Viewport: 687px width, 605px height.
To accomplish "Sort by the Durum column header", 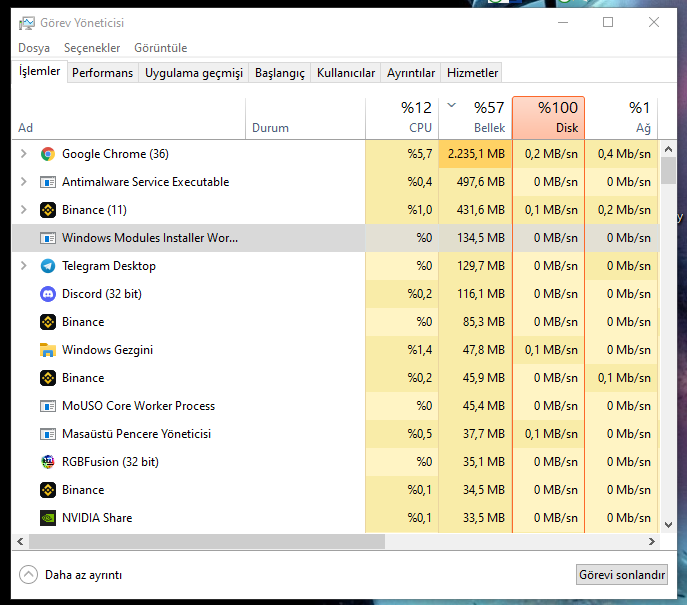I will (305, 118).
